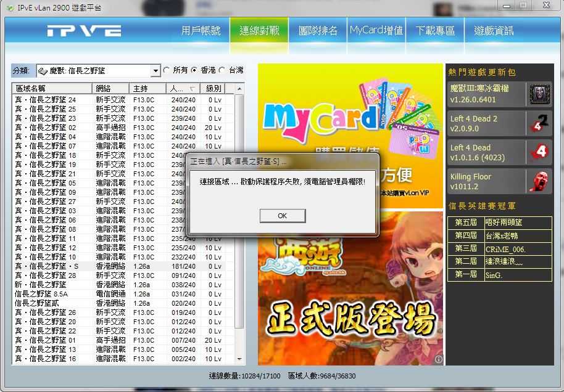This screenshot has height=392, width=564.
Task: Click the Warcraft III game update icon
Action: click(539, 94)
